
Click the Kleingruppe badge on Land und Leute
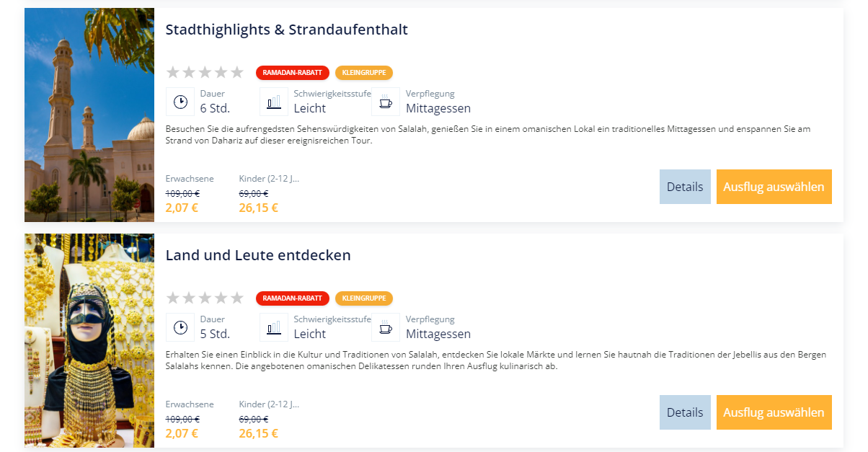pyautogui.click(x=364, y=298)
